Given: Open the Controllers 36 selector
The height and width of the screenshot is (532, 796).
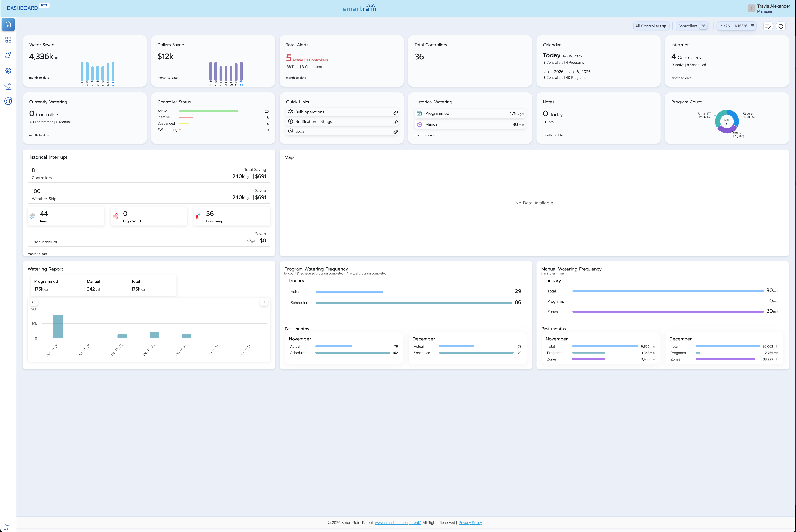Looking at the screenshot, I should pyautogui.click(x=692, y=26).
